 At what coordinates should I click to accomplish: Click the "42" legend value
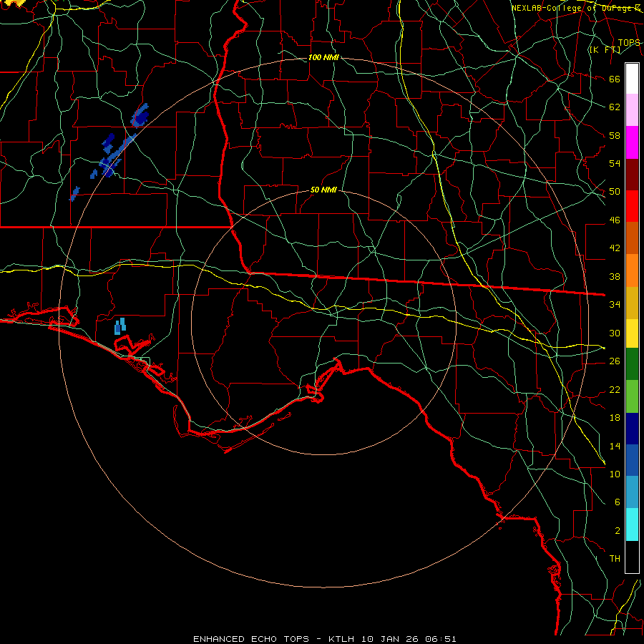click(615, 248)
